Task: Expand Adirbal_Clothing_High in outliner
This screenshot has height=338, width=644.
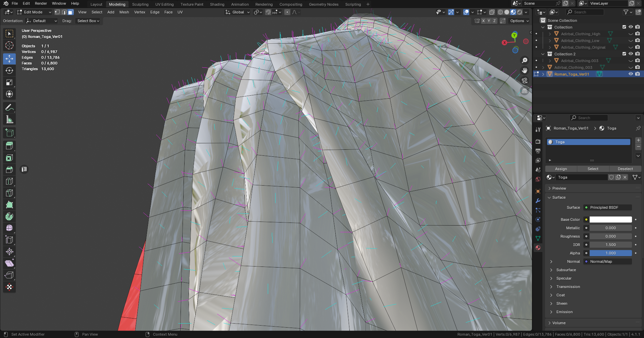Action: [550, 34]
